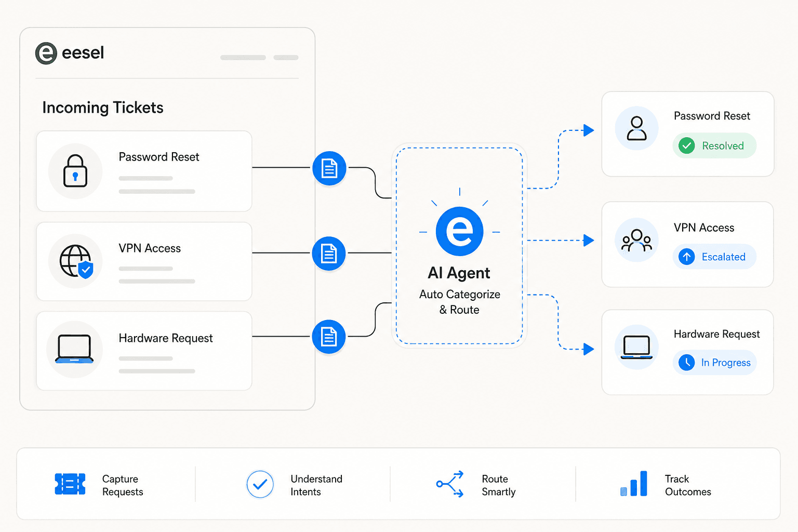
Task: Click the single user icon in Password Reset result
Action: coord(637,128)
